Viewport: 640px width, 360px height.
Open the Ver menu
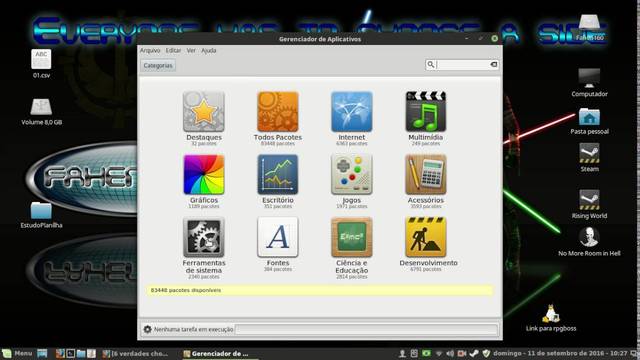(x=191, y=51)
